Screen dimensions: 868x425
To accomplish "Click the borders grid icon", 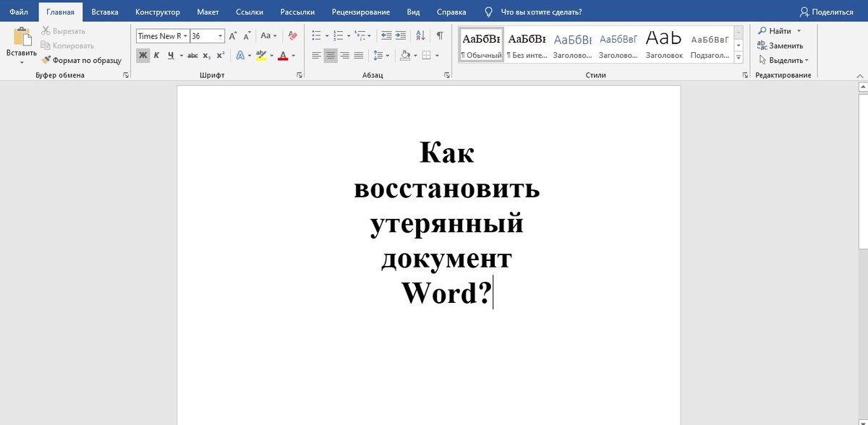I will [427, 56].
